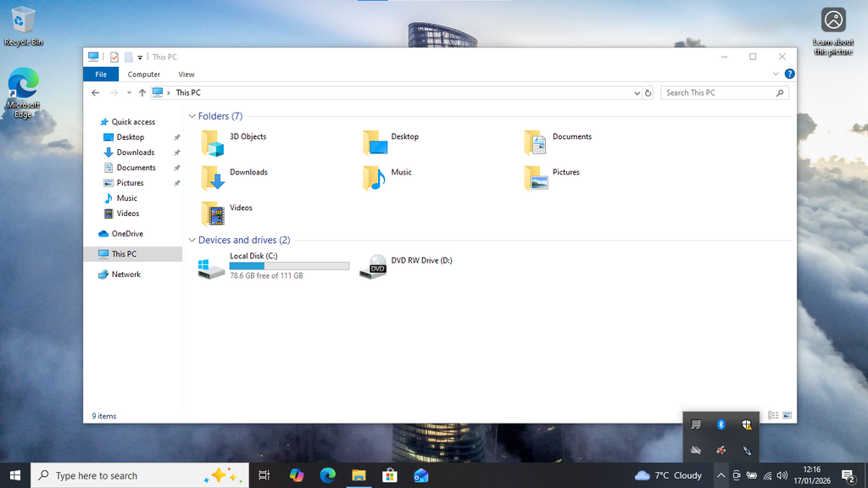
Task: Toggle the hidden tray icons chevron
Action: click(720, 475)
